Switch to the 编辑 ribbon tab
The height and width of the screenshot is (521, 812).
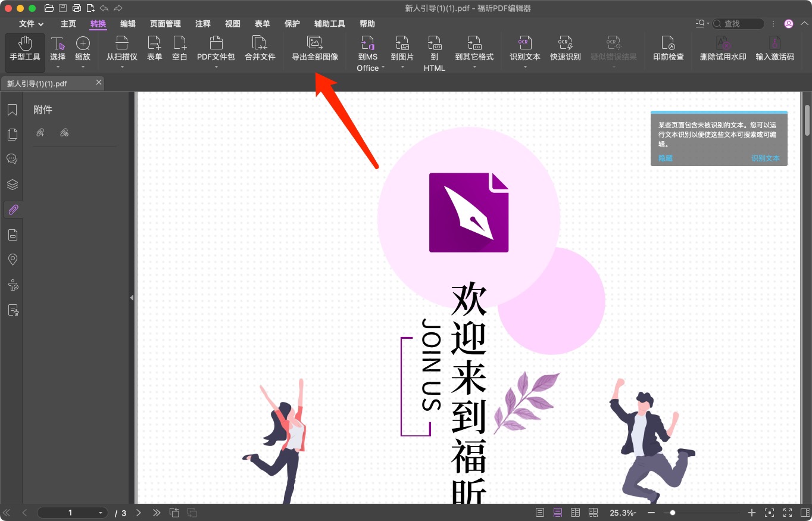tap(127, 24)
